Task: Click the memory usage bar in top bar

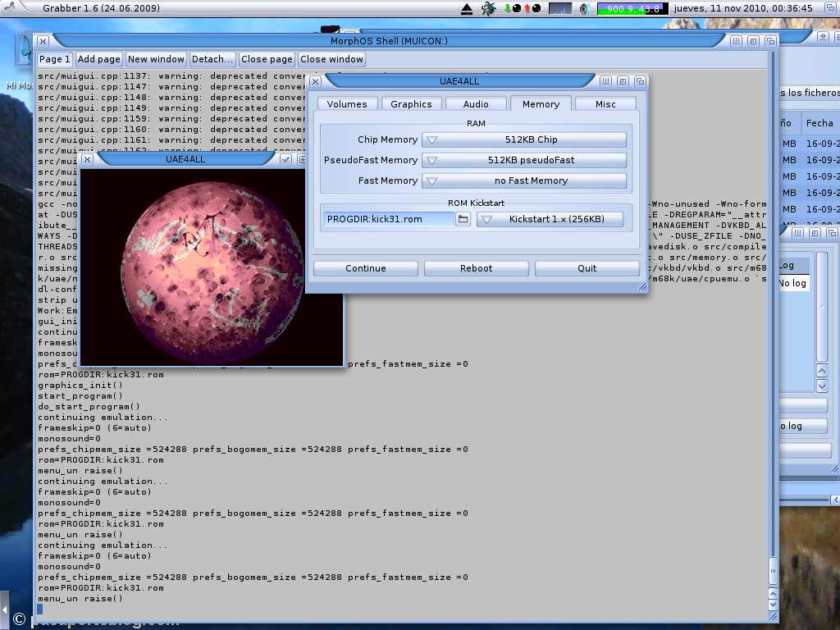Action: click(x=632, y=9)
